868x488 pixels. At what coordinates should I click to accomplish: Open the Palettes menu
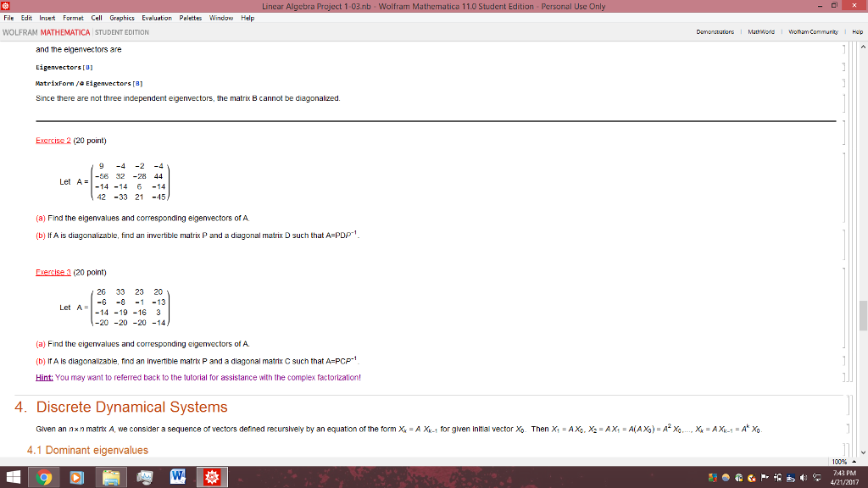[x=189, y=16]
